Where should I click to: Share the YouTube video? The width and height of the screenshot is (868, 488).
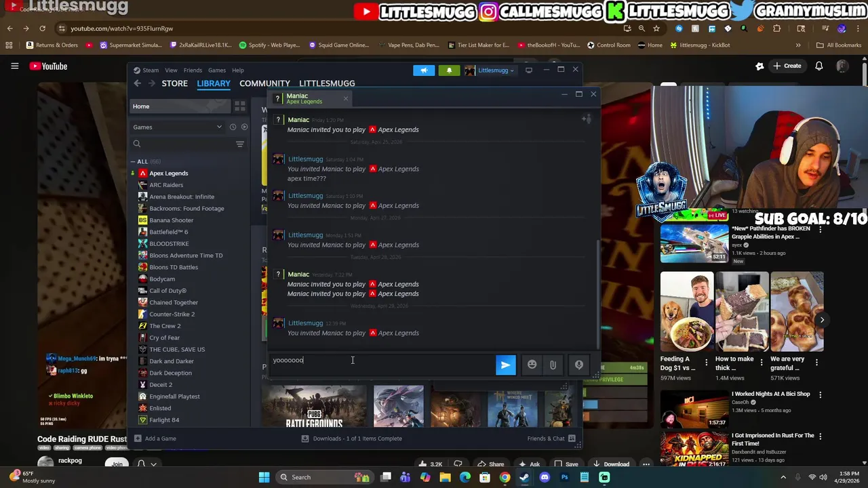(x=491, y=464)
